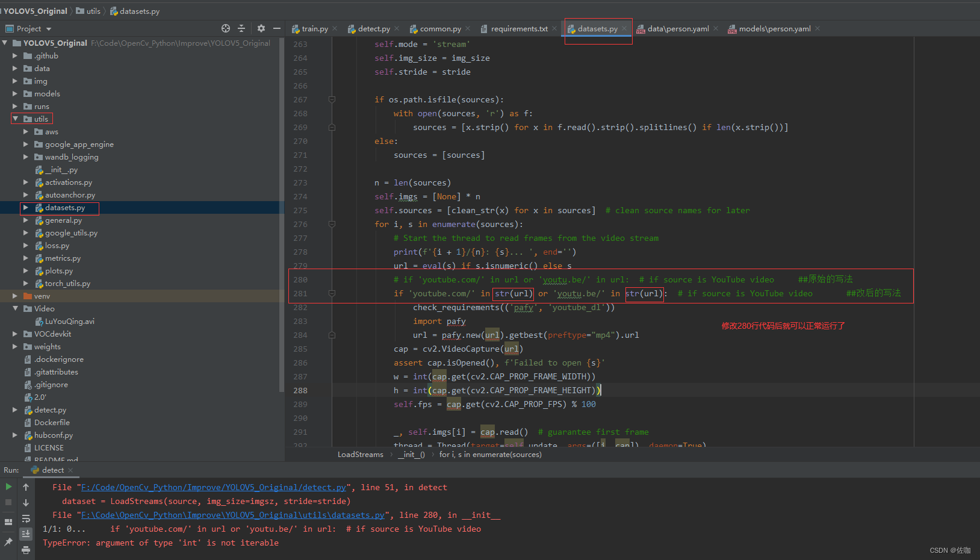Close the data\person.yaml editor tab

pos(716,28)
